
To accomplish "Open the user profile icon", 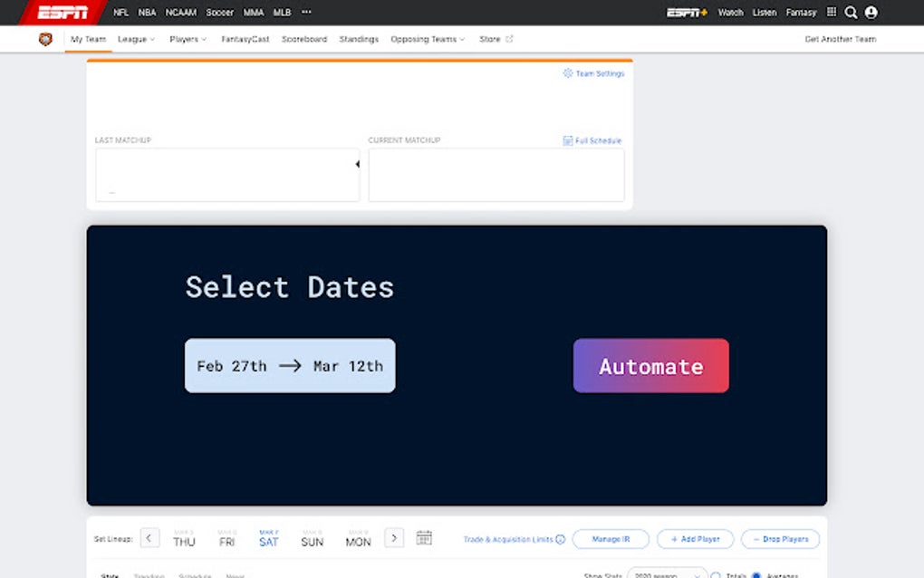I will 871,13.
